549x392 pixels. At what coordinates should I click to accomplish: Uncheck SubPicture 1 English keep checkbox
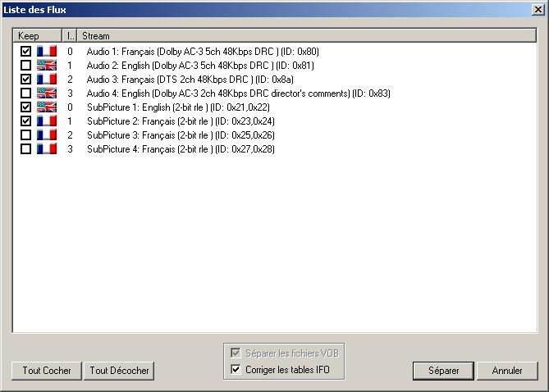click(x=26, y=107)
